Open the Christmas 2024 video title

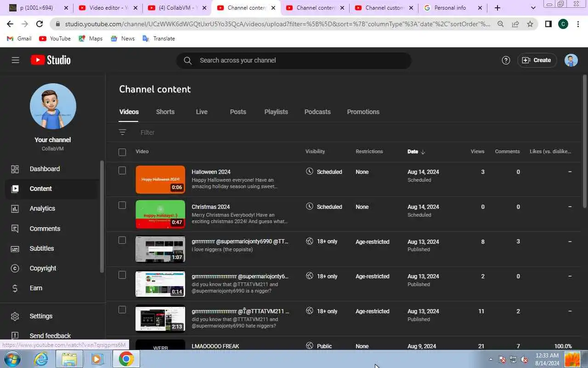[x=210, y=207]
